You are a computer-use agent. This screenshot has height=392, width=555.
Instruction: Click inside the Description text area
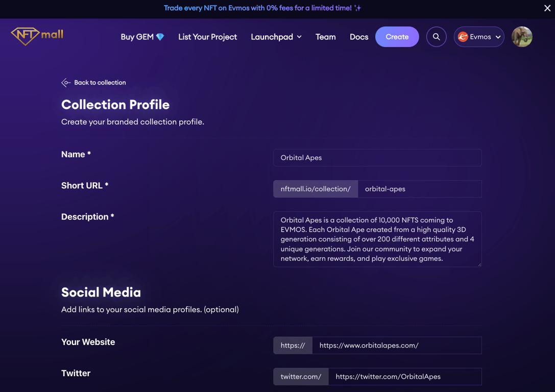pos(377,239)
